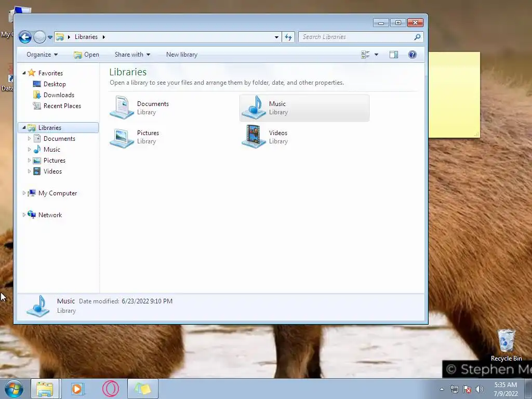This screenshot has width=532, height=399.
Task: Open the address bar history dropdown
Action: [x=276, y=37]
